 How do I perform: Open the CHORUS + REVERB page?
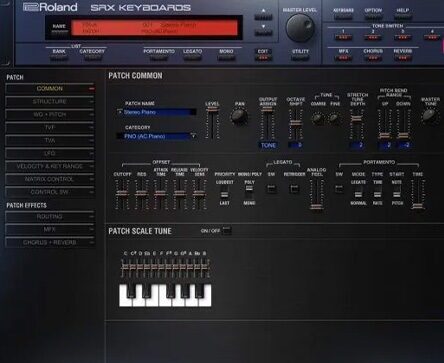[x=50, y=243]
